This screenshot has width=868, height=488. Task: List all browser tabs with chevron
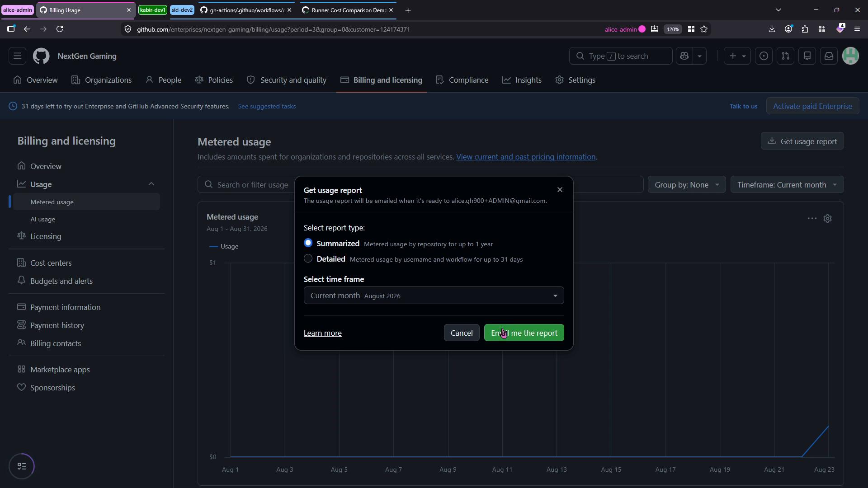778,10
